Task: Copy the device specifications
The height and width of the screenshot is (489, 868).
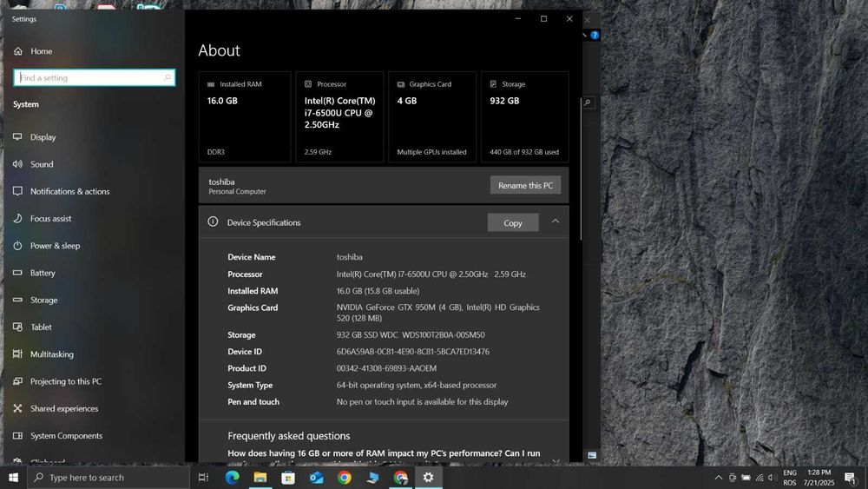Action: pyautogui.click(x=513, y=223)
